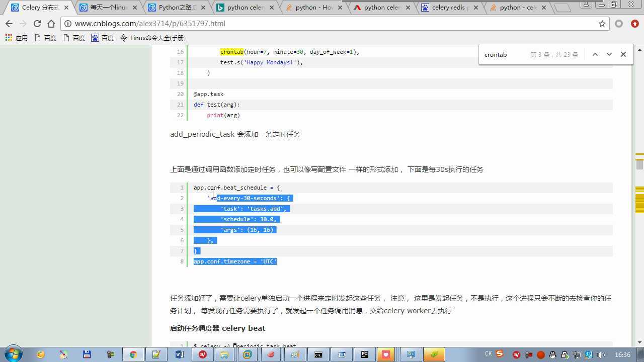Screen dimensions: 644x362
Task: Close the 每天一个linux tab
Action: [134, 8]
